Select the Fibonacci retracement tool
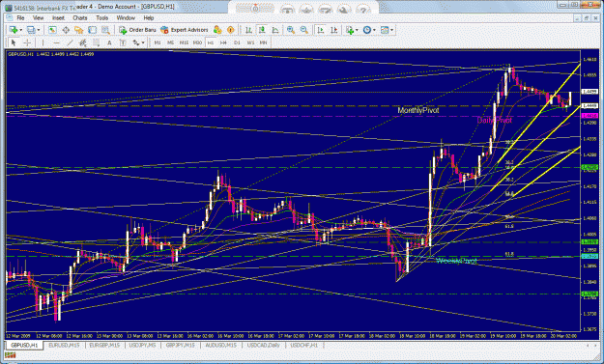Image resolution: width=604 pixels, height=364 pixels. pyautogui.click(x=96, y=42)
